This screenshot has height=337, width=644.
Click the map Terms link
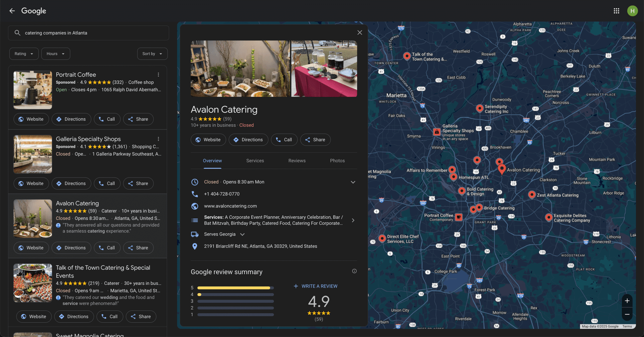pyautogui.click(x=627, y=327)
